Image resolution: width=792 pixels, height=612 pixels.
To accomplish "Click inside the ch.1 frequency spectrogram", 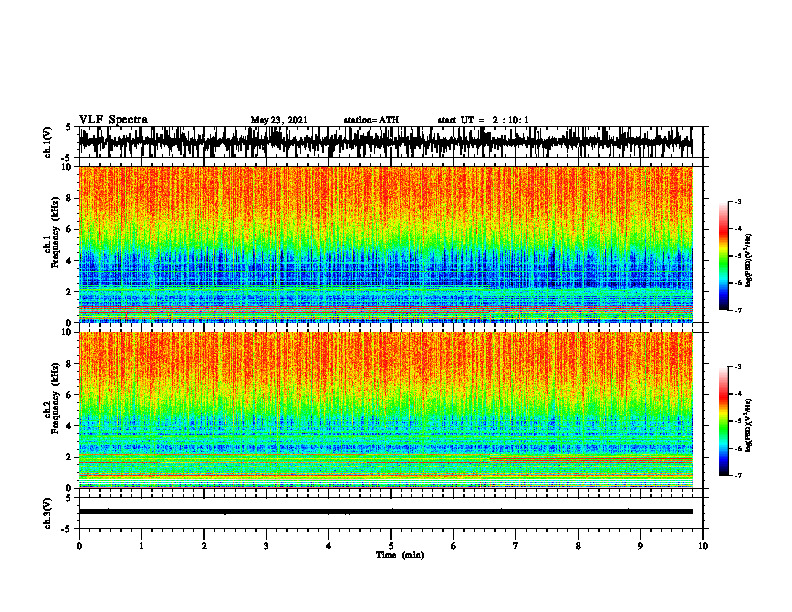I will coord(385,244).
